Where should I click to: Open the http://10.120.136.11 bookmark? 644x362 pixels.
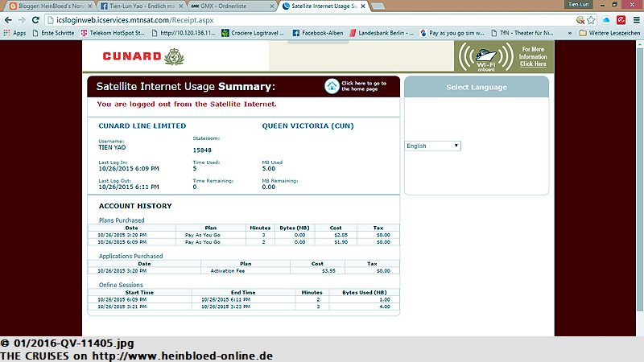point(184,33)
